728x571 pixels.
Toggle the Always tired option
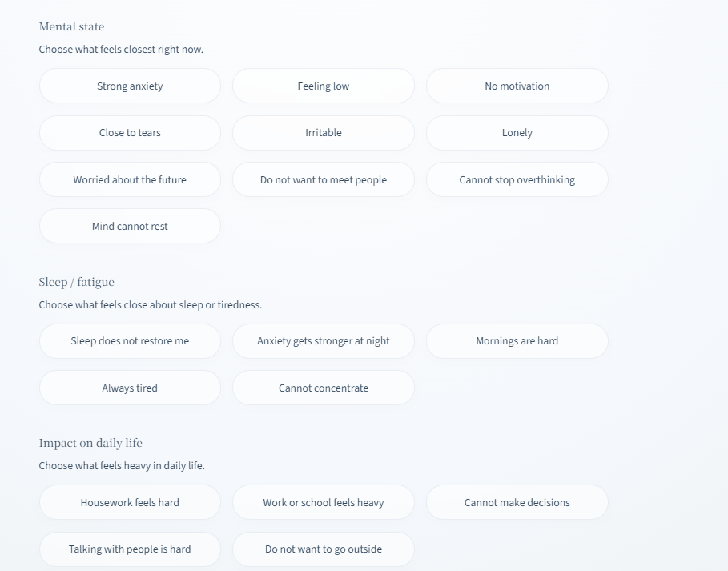[x=130, y=388]
